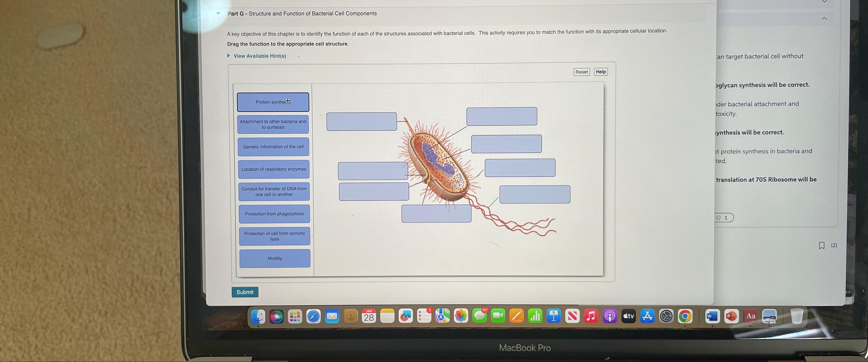Launch Keynote from the dock

[554, 316]
